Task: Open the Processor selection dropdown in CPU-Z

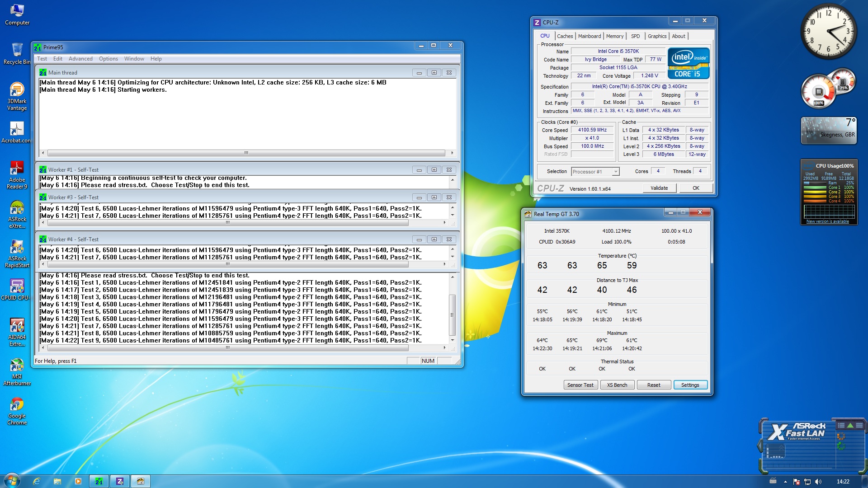Action: click(x=595, y=172)
